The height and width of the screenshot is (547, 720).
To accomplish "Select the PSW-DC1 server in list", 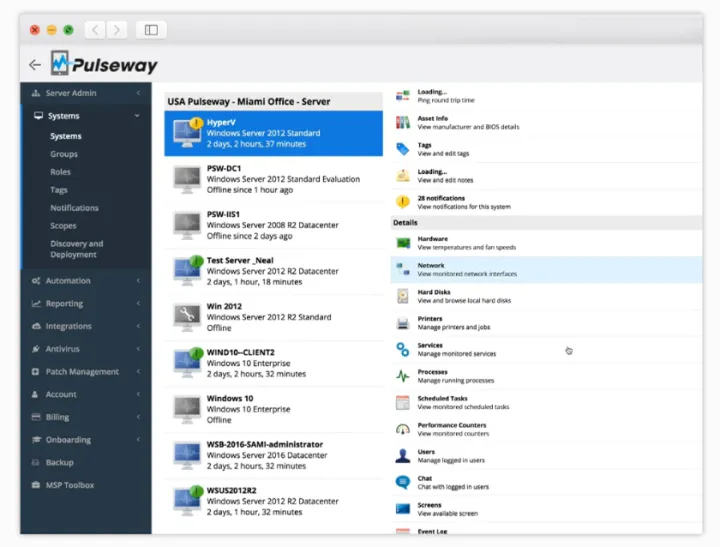I will pos(273,179).
